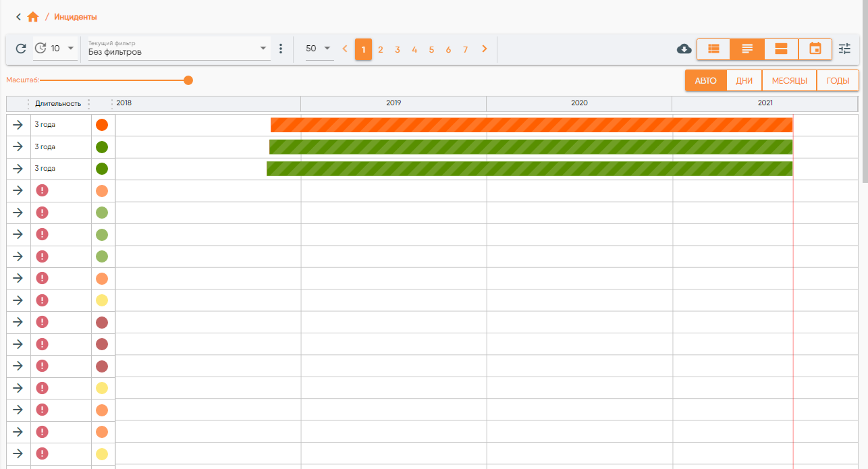
Task: Switch to the split view icon
Action: pyautogui.click(x=781, y=49)
